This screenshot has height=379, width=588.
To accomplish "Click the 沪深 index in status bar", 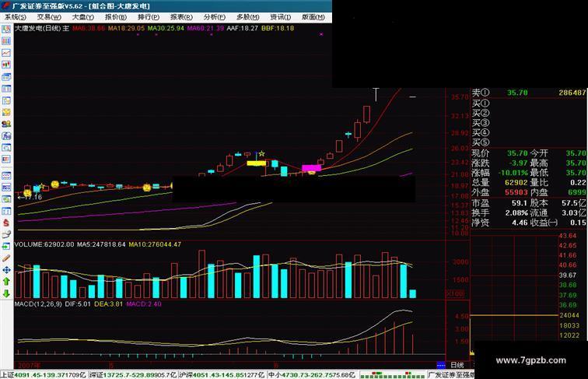I will tap(222, 375).
